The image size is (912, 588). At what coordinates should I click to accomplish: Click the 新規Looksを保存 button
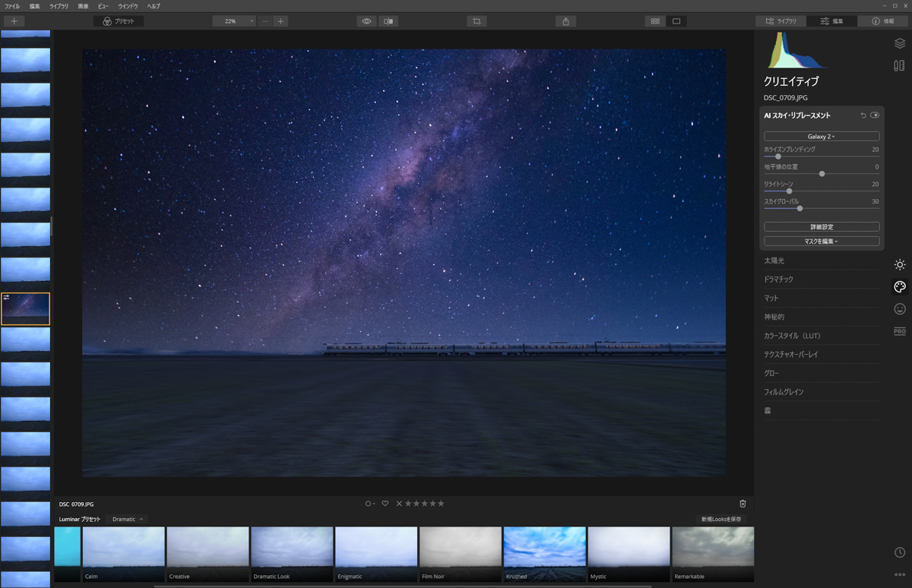click(x=720, y=520)
